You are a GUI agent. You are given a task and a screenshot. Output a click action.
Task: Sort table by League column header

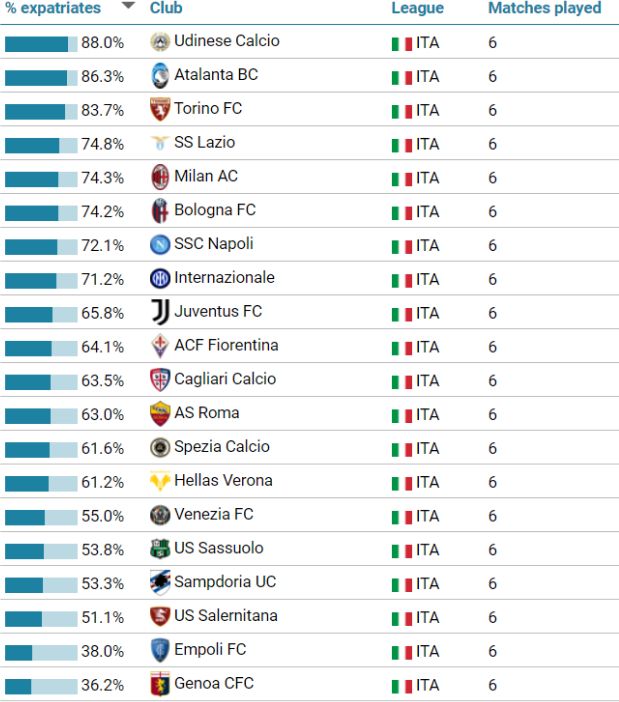417,8
